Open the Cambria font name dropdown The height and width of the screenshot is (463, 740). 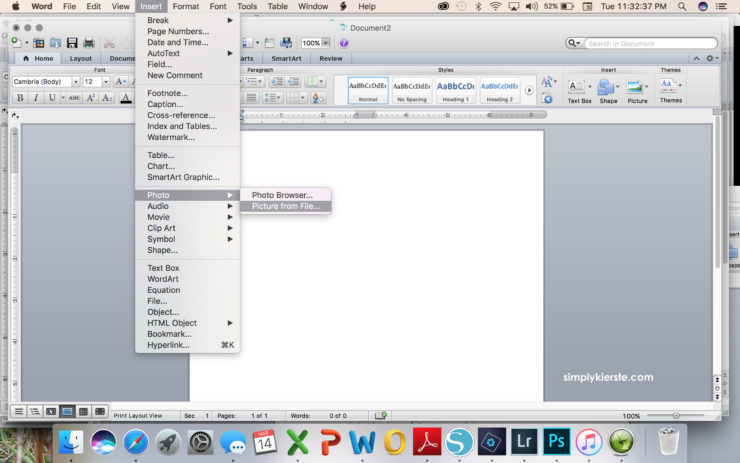tap(75, 81)
